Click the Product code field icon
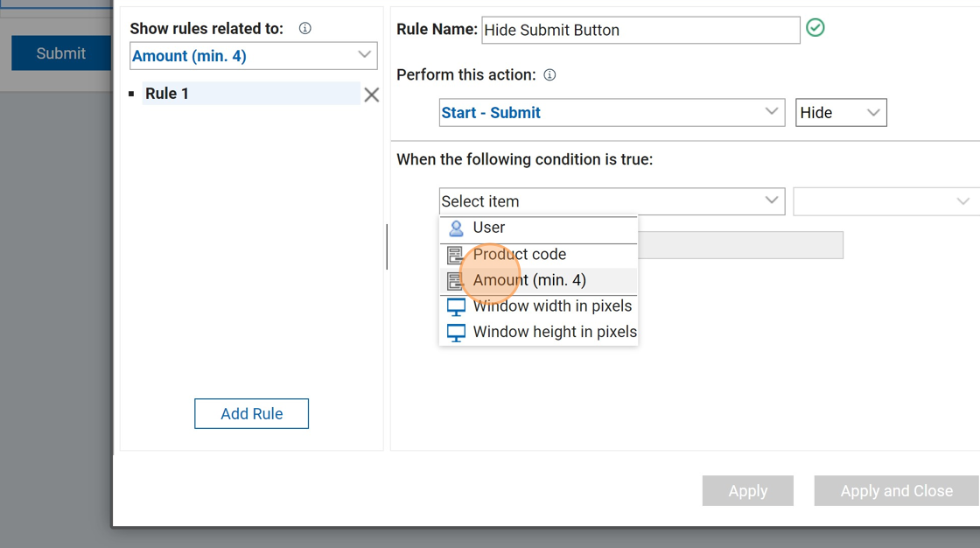This screenshot has width=980, height=548. tap(455, 255)
